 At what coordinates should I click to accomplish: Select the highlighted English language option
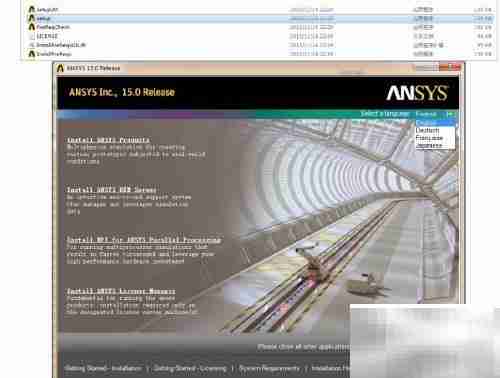435,123
